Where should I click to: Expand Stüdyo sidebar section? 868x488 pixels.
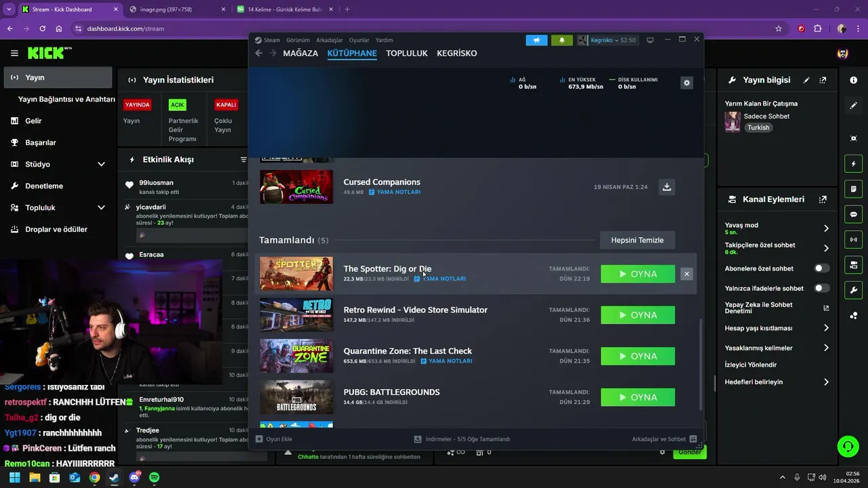(x=101, y=164)
